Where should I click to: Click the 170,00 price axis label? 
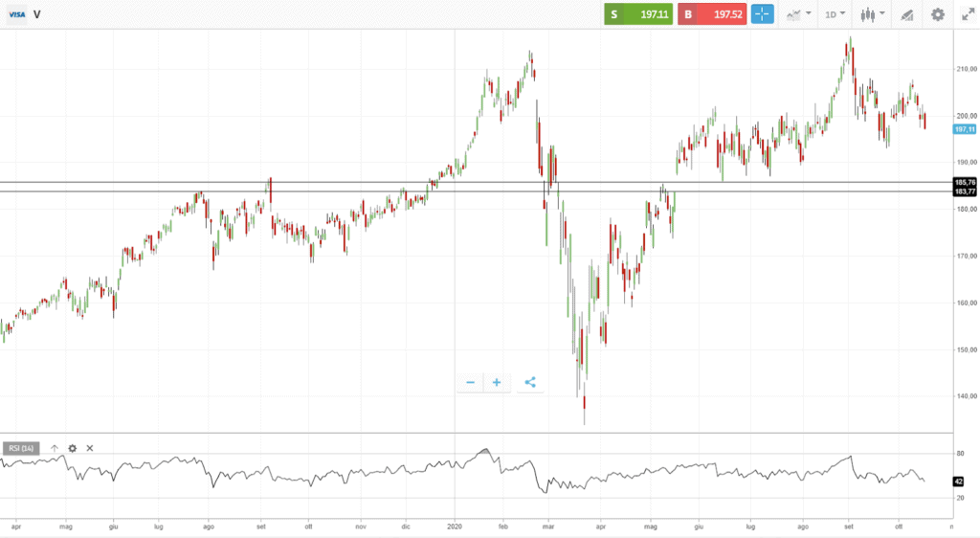pyautogui.click(x=967, y=257)
